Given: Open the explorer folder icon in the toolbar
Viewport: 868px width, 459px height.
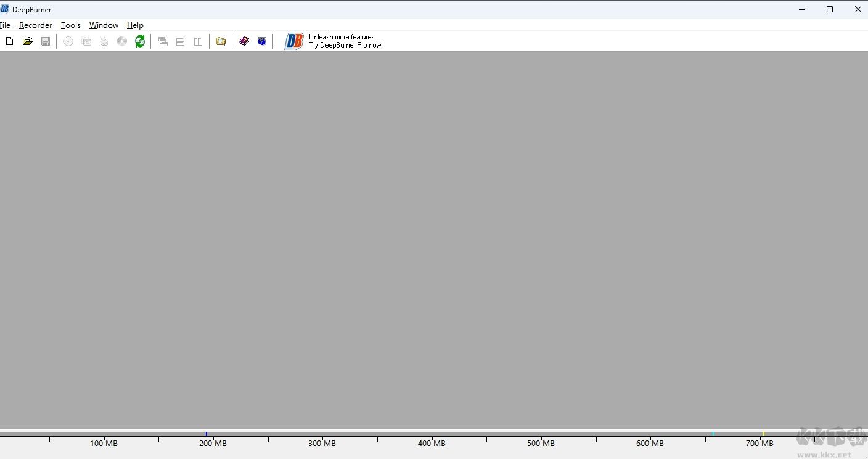Looking at the screenshot, I should [221, 41].
